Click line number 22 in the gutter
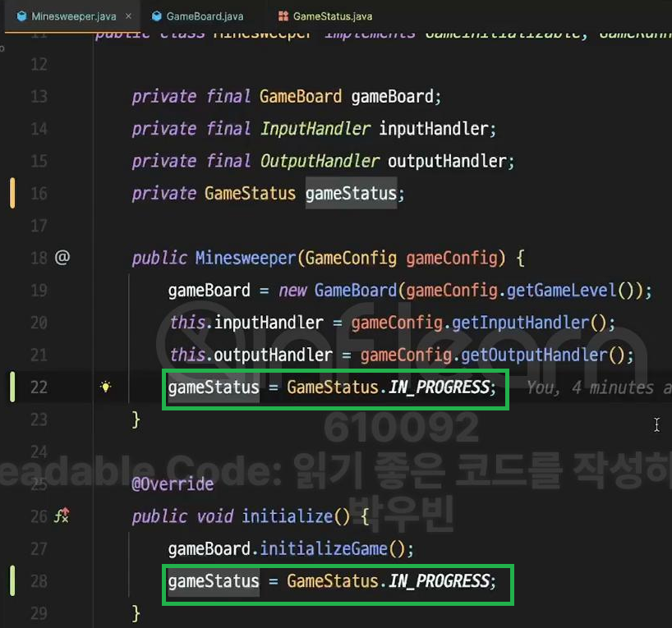Image resolution: width=672 pixels, height=628 pixels. click(39, 387)
